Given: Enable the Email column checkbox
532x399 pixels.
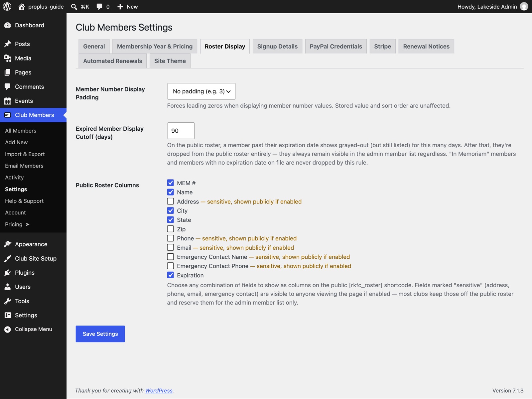Looking at the screenshot, I should point(171,247).
